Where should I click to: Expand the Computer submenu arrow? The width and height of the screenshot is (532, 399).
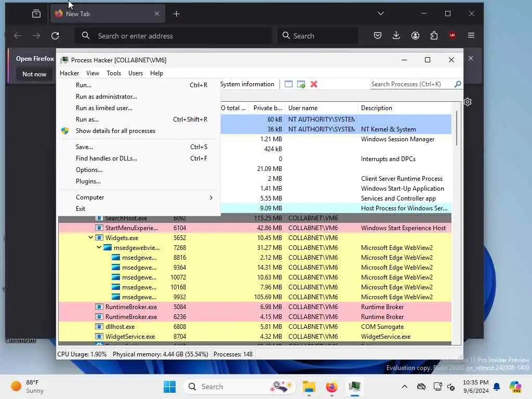(x=211, y=197)
